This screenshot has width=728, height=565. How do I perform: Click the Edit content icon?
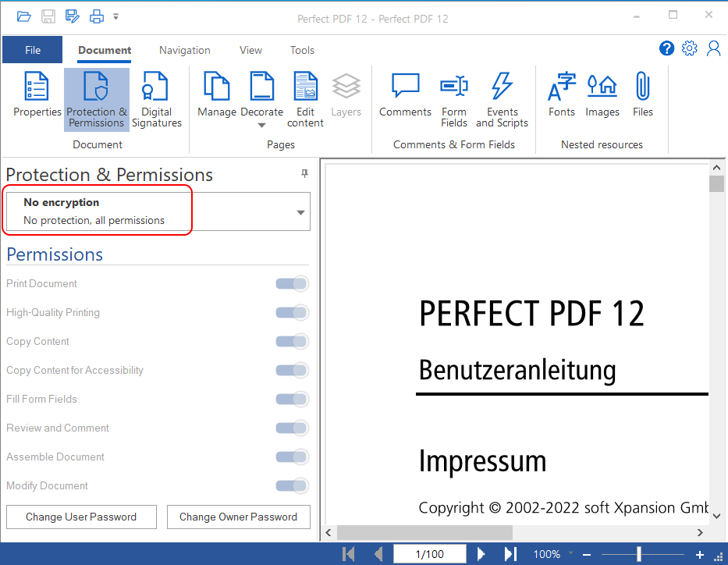click(x=305, y=99)
